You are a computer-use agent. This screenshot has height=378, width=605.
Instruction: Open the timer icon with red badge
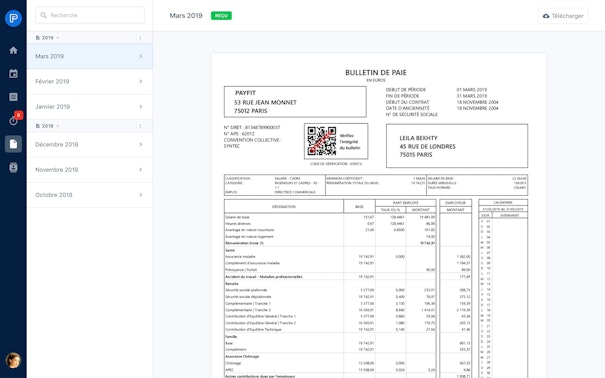tap(14, 120)
